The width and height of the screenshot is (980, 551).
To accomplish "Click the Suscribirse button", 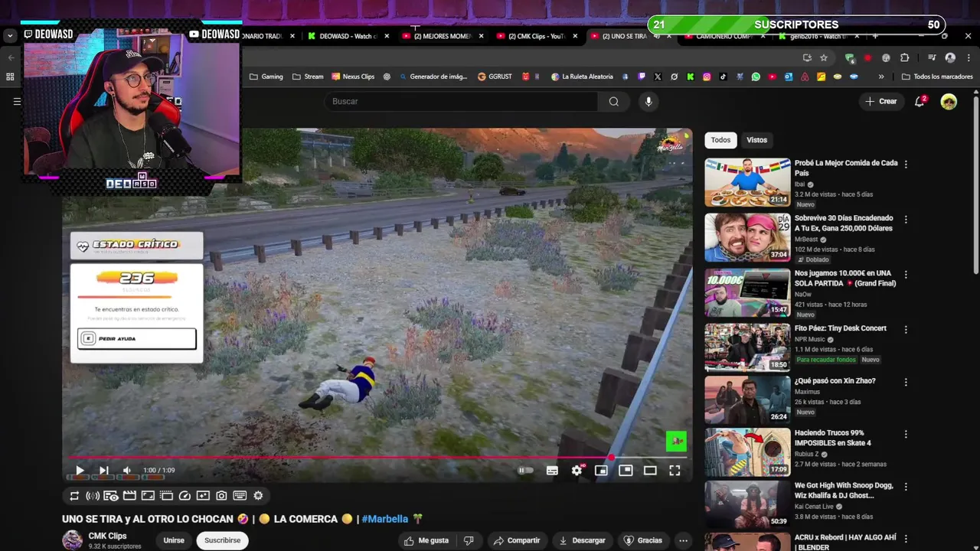I will (x=222, y=540).
